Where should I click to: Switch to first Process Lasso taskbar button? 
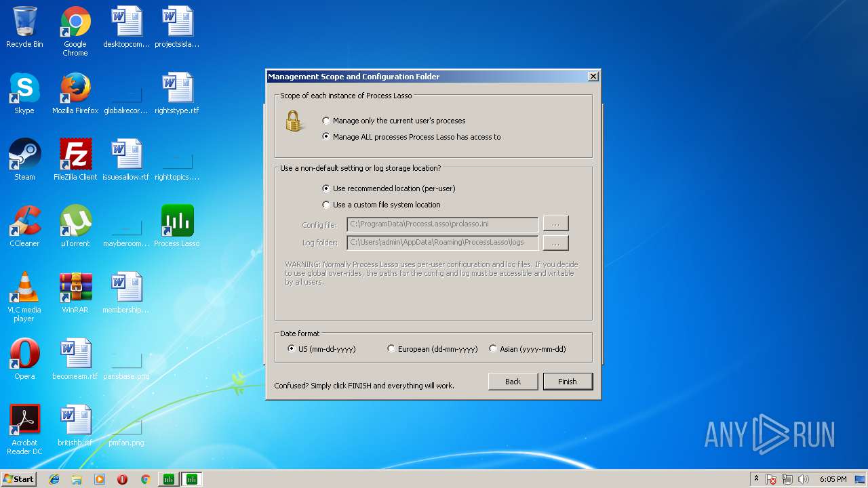tap(168, 479)
